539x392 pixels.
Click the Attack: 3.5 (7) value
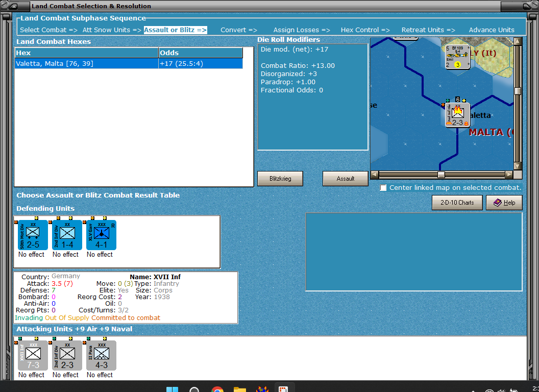pyautogui.click(x=62, y=284)
